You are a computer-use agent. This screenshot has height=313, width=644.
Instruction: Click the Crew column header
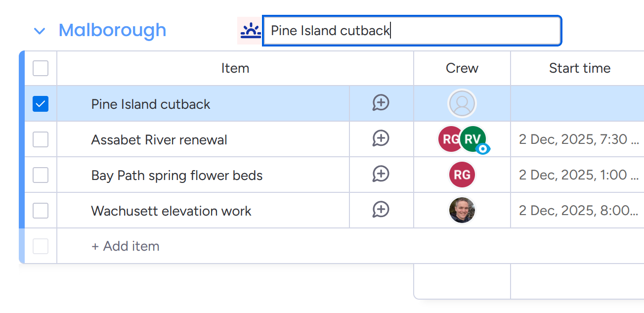coord(462,68)
